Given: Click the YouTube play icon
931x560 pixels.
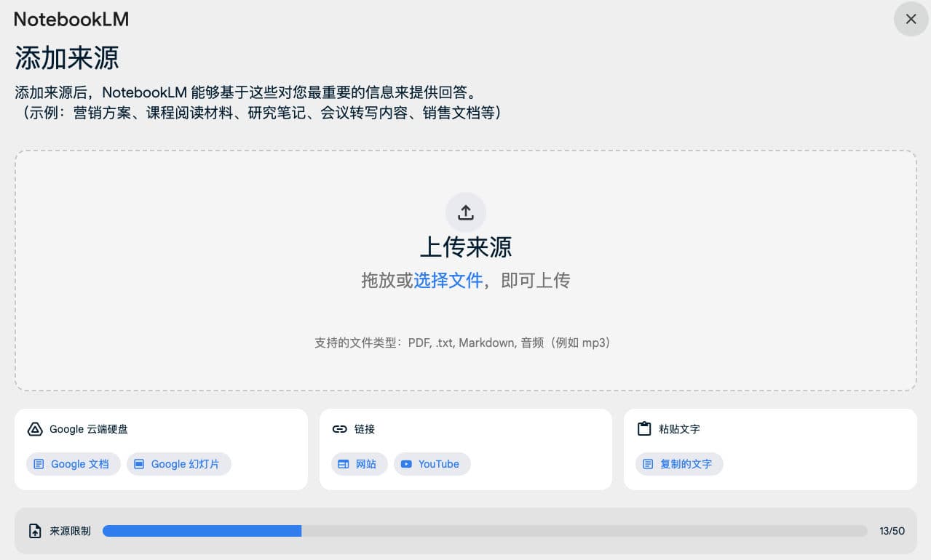Looking at the screenshot, I should (x=406, y=464).
